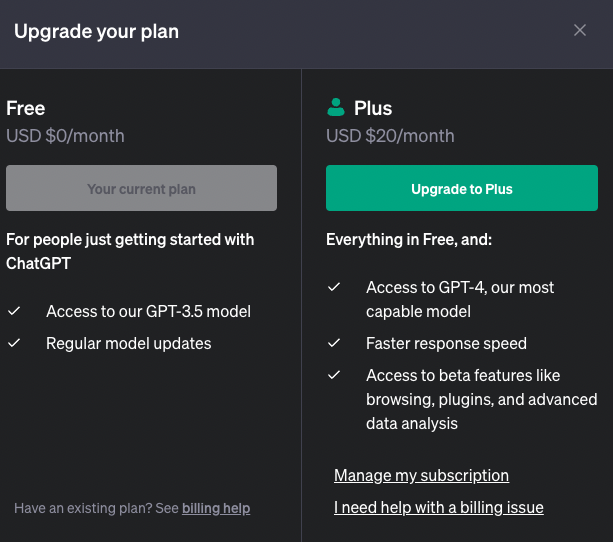613x542 pixels.
Task: Click the greyed Your current plan button
Action: [141, 188]
